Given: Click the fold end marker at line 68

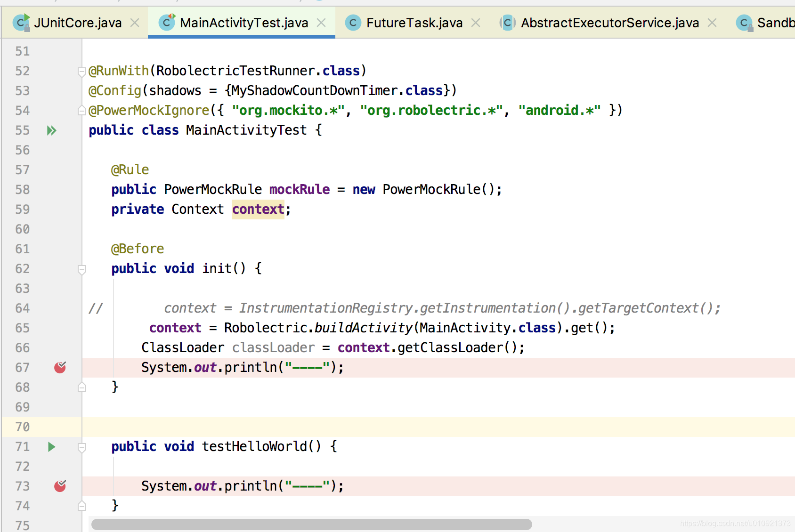Looking at the screenshot, I should [x=82, y=387].
